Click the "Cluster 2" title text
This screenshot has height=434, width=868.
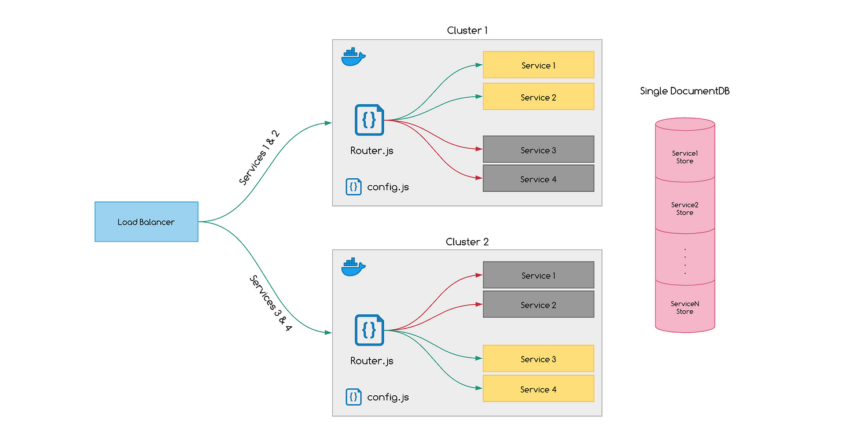(x=468, y=242)
